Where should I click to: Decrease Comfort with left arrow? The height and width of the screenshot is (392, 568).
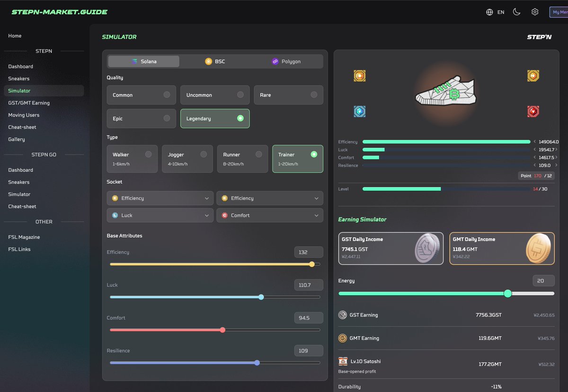point(535,157)
